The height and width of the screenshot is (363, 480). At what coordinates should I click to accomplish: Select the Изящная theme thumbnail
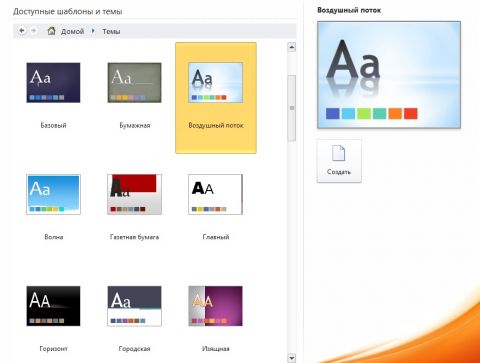216,306
